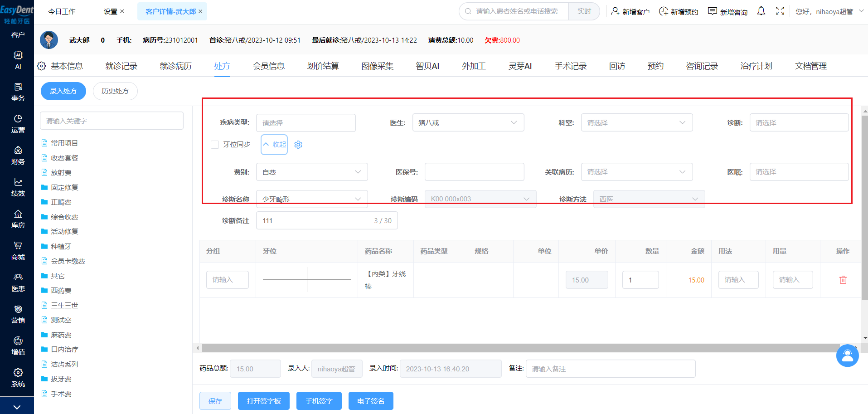Image resolution: width=868 pixels, height=414 pixels.
Task: Open the AI sidebar module
Action: pos(18,60)
